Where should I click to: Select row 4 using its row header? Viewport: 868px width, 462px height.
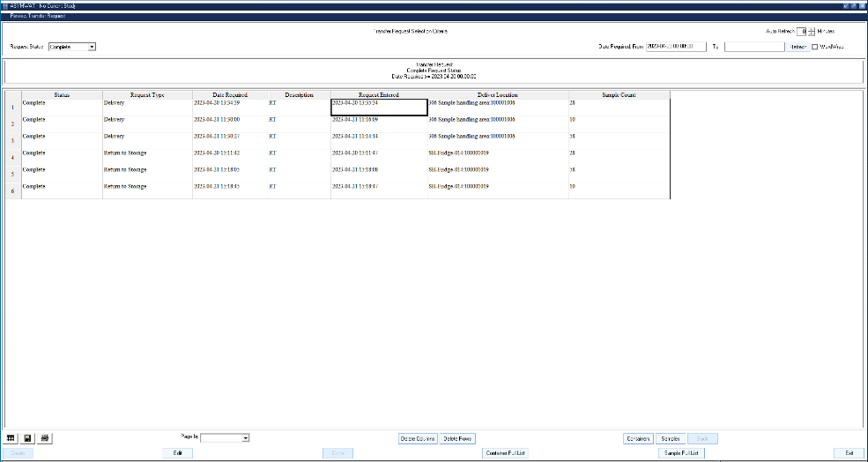[x=12, y=157]
